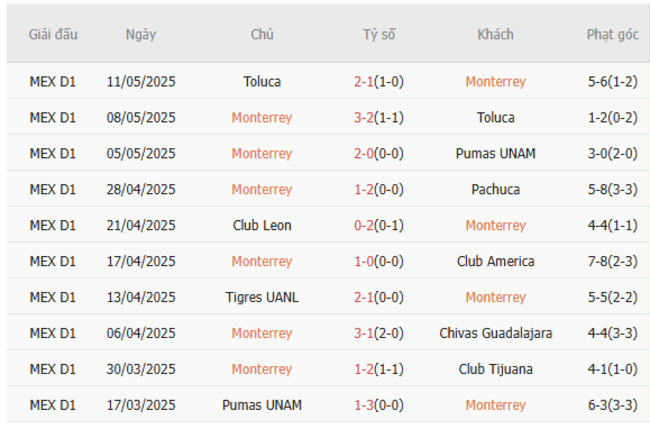Click the "Phạt góc" column header
Image resolution: width=650 pixels, height=429 pixels.
[x=612, y=34]
